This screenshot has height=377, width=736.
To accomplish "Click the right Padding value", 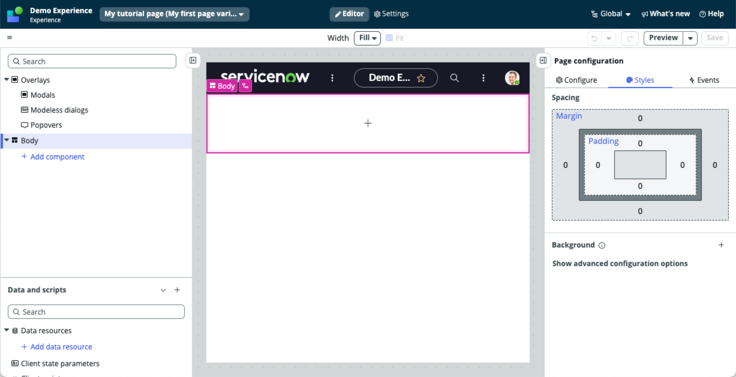I will click(x=682, y=165).
